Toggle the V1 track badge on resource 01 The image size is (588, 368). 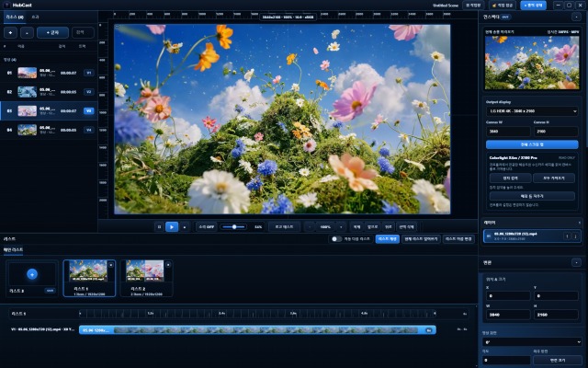(x=89, y=73)
